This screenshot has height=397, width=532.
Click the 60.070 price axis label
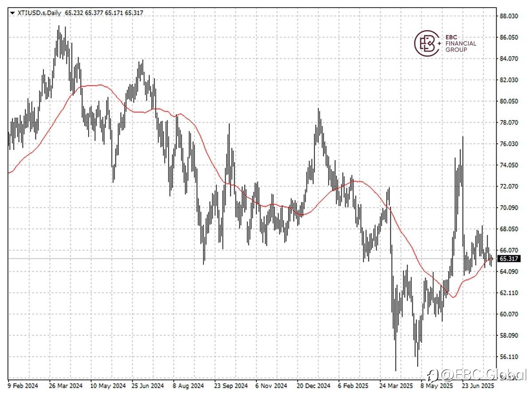click(x=509, y=314)
